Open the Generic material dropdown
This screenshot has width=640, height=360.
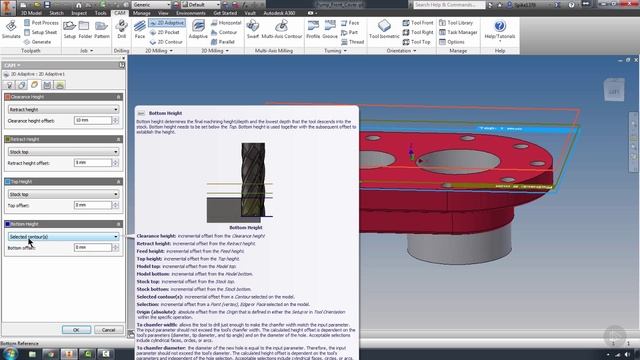pos(151,5)
